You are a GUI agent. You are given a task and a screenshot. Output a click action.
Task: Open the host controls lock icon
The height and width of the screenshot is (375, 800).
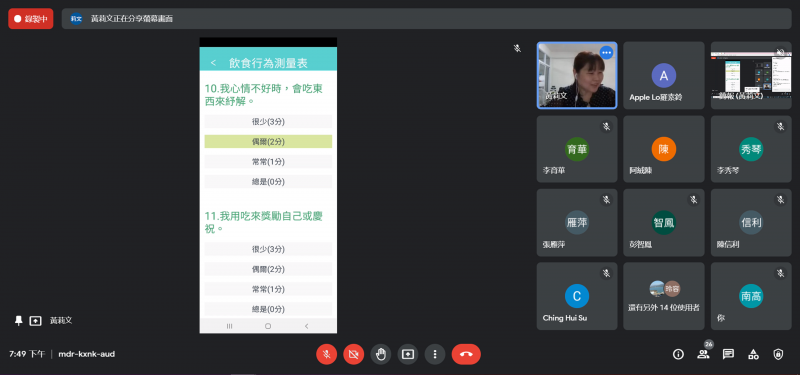pyautogui.click(x=778, y=354)
